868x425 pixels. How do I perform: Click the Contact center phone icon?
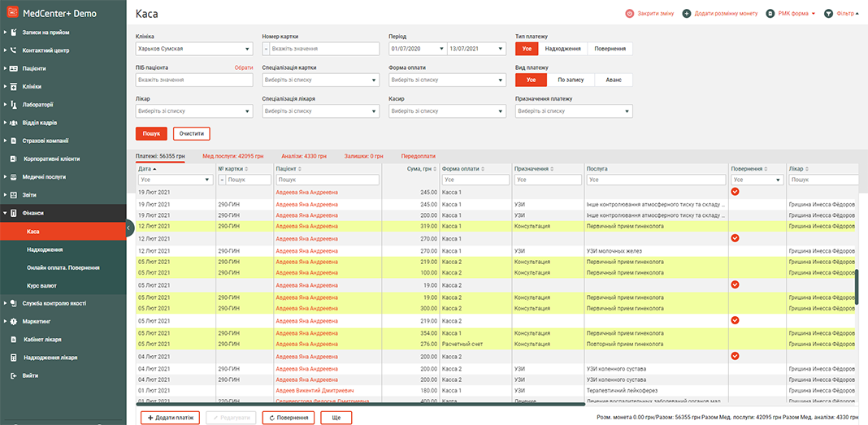click(14, 50)
